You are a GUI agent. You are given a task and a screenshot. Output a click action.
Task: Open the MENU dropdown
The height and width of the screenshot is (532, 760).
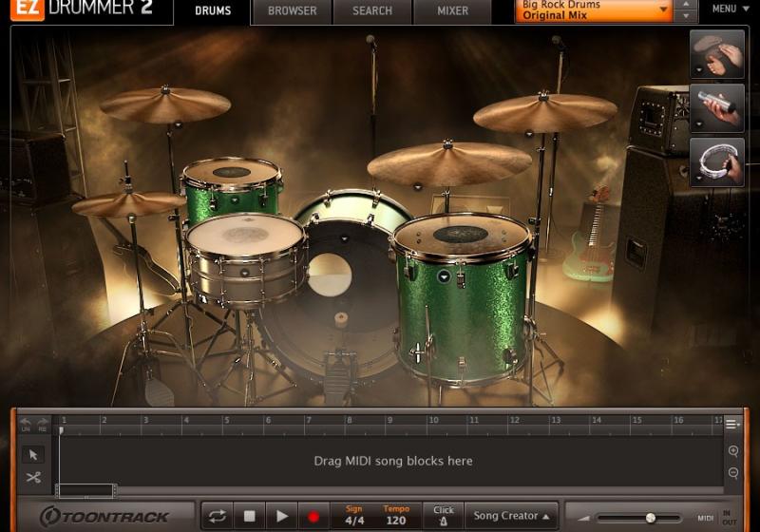point(729,9)
